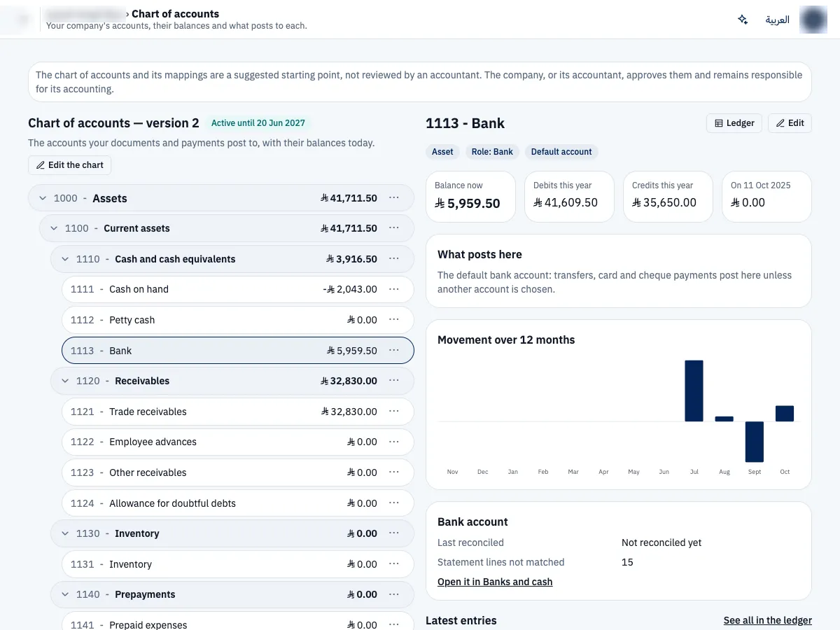Viewport: 840px width, 630px height.
Task: Open more options for 1112 Petty cash
Action: pos(394,320)
